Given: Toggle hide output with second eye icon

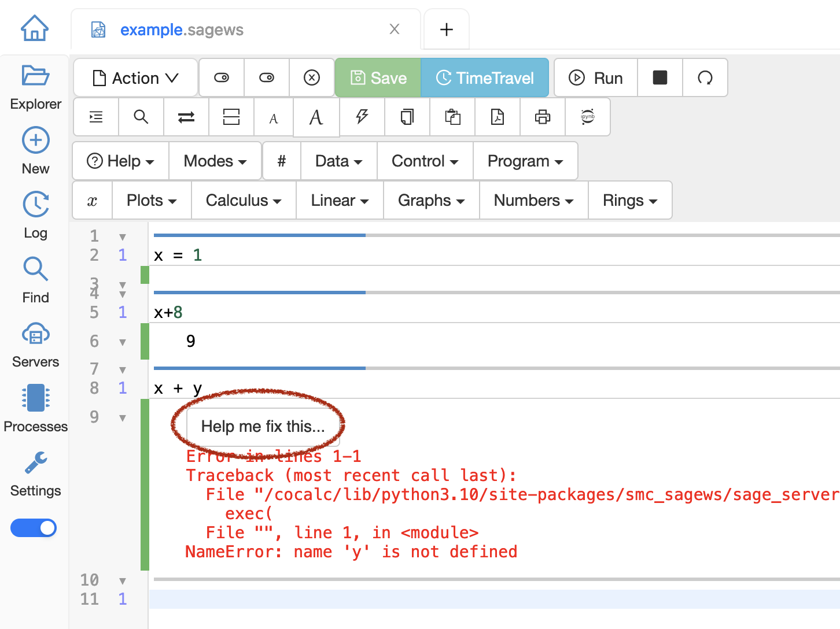Looking at the screenshot, I should click(x=267, y=77).
